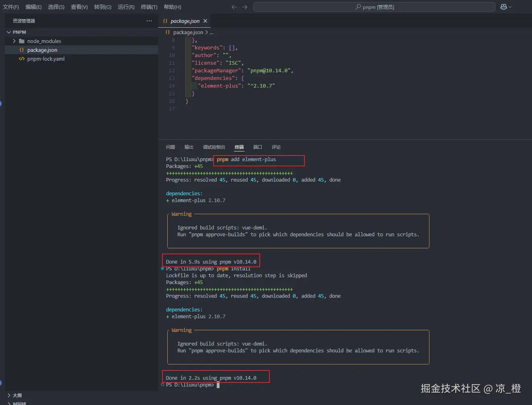Click the "author" key on line 10
Viewport: 532px width, 405px height.
click(x=204, y=55)
